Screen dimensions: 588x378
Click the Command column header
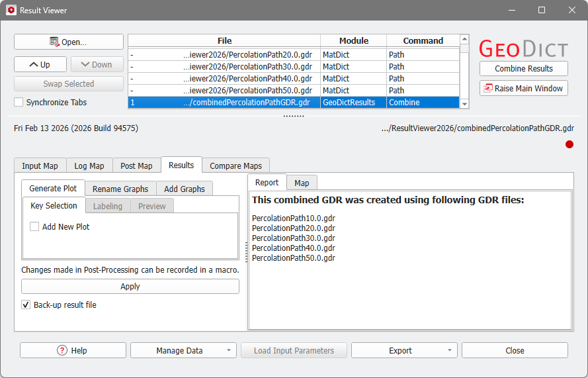click(423, 40)
